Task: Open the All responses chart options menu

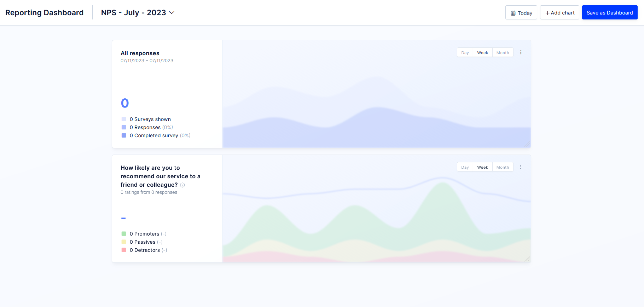Action: pos(521,52)
